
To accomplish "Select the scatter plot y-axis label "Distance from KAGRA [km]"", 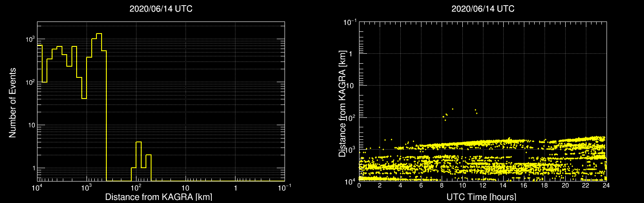I will tap(342, 103).
